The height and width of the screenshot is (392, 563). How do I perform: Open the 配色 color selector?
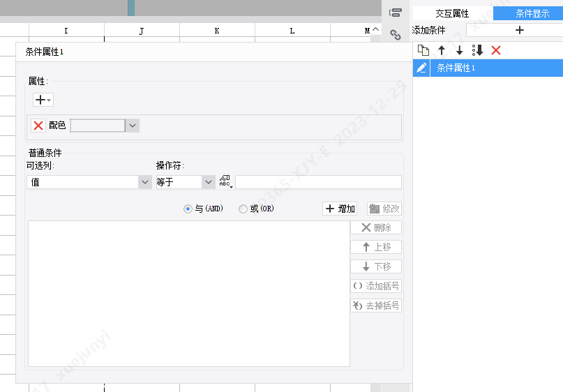tap(105, 126)
